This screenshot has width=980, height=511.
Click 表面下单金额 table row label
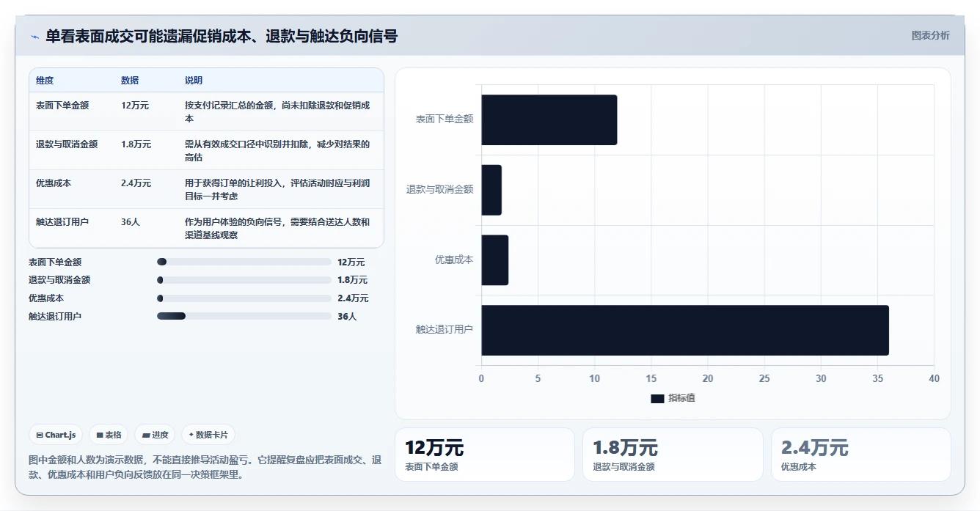[62, 106]
